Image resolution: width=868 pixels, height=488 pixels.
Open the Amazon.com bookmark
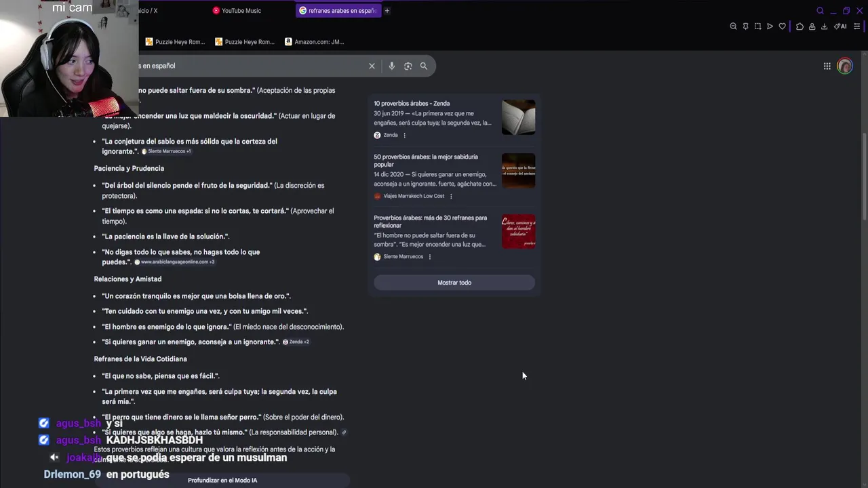click(314, 42)
